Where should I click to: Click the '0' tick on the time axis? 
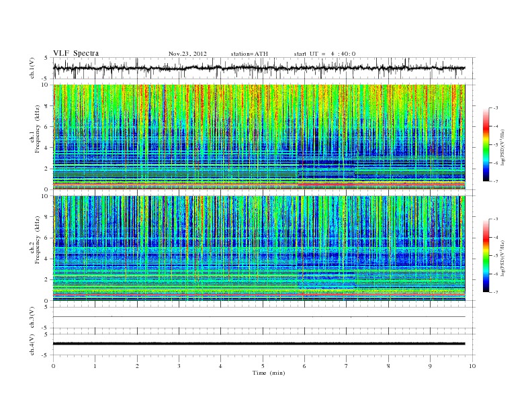coord(53,366)
